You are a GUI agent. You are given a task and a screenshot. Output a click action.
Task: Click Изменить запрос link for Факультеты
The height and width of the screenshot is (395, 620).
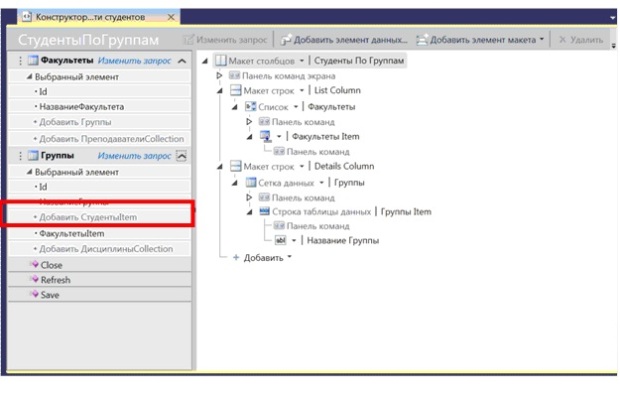[x=134, y=61]
